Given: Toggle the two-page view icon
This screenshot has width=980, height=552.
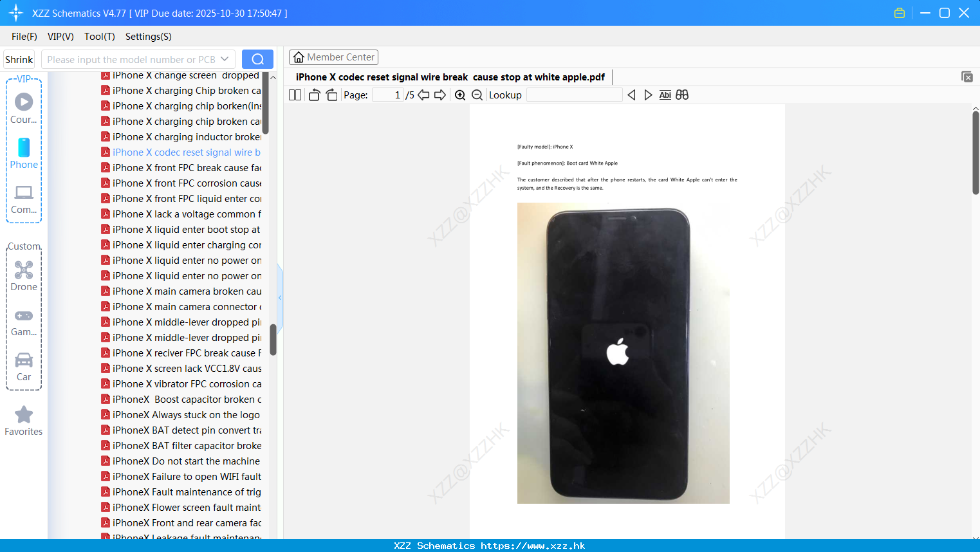Looking at the screenshot, I should pyautogui.click(x=295, y=95).
